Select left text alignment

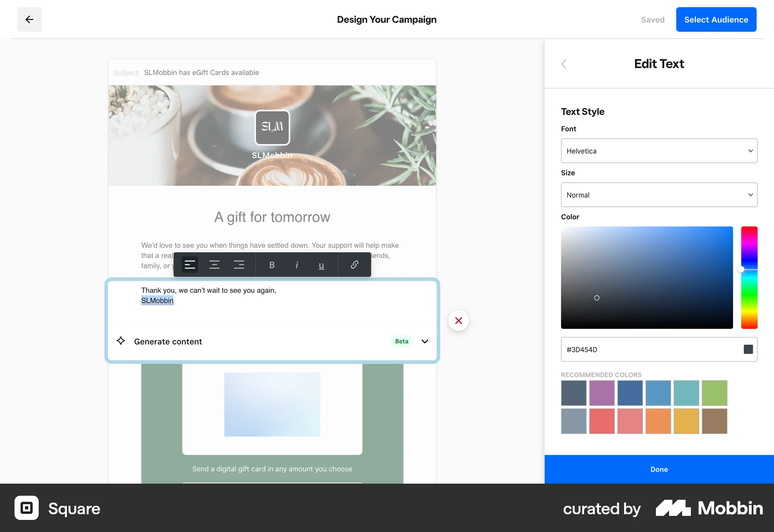(x=189, y=265)
